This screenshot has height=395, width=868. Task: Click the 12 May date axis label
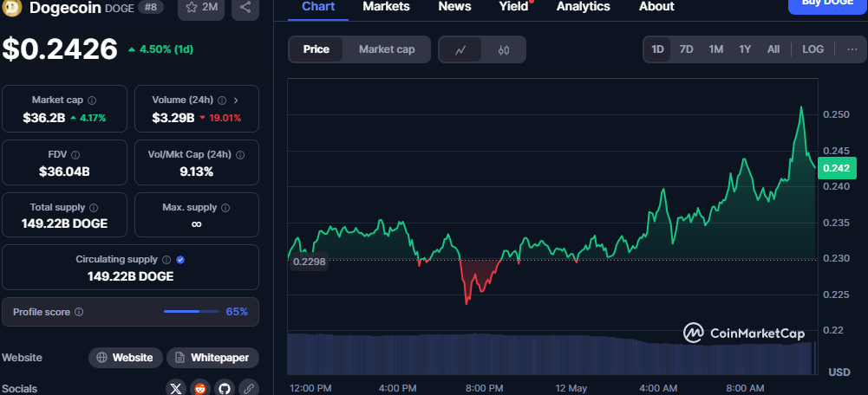pyautogui.click(x=570, y=388)
